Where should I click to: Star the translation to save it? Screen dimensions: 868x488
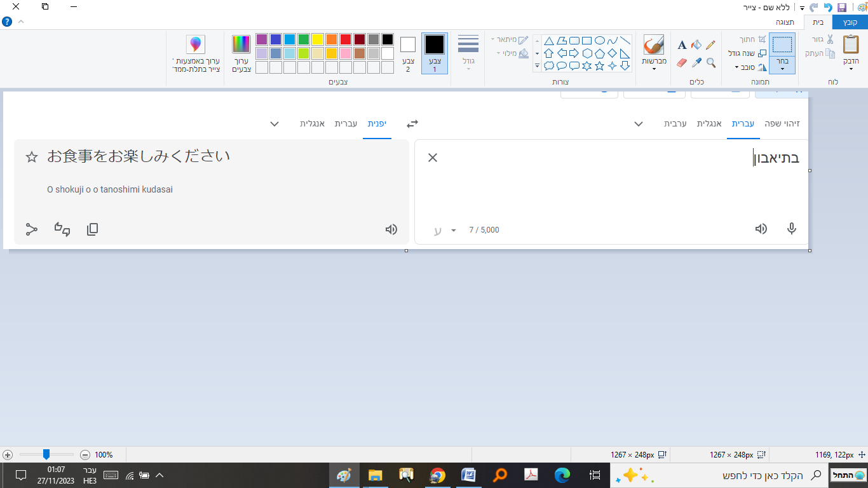[31, 156]
